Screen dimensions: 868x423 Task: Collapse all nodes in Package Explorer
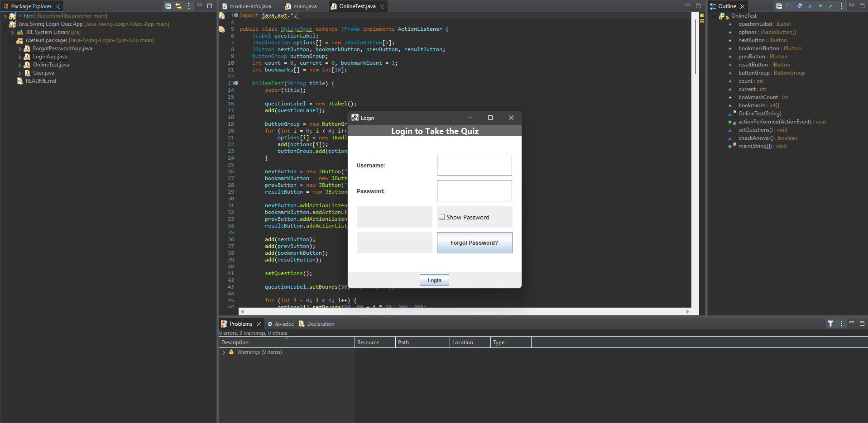168,6
